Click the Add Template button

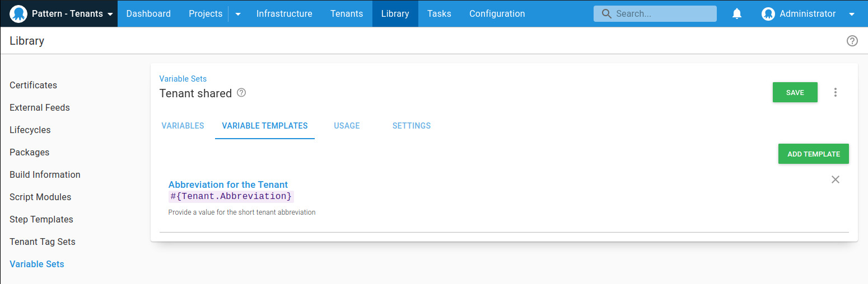813,154
